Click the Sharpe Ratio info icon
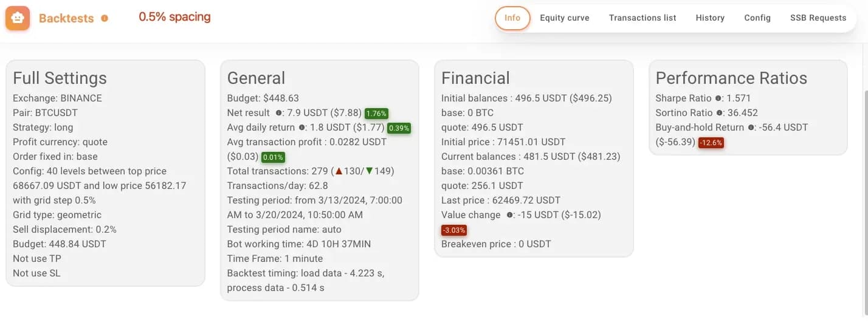Screen dimensions: 868x322 (718, 98)
